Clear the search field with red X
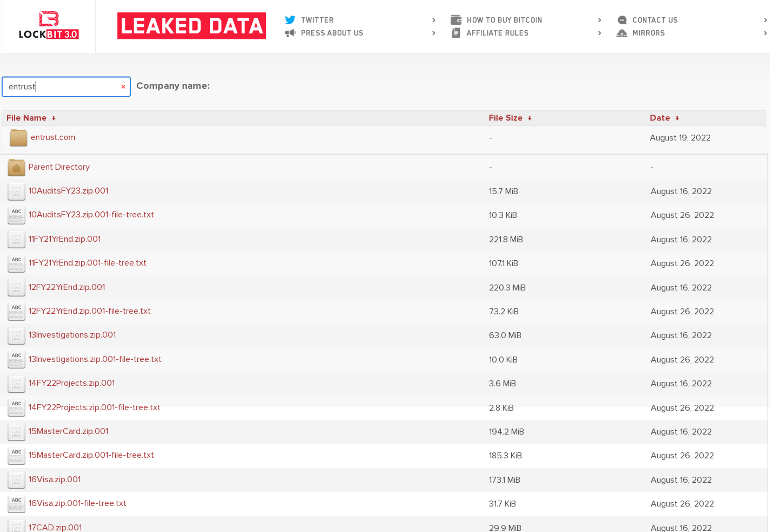The image size is (770, 532). pyautogui.click(x=123, y=87)
